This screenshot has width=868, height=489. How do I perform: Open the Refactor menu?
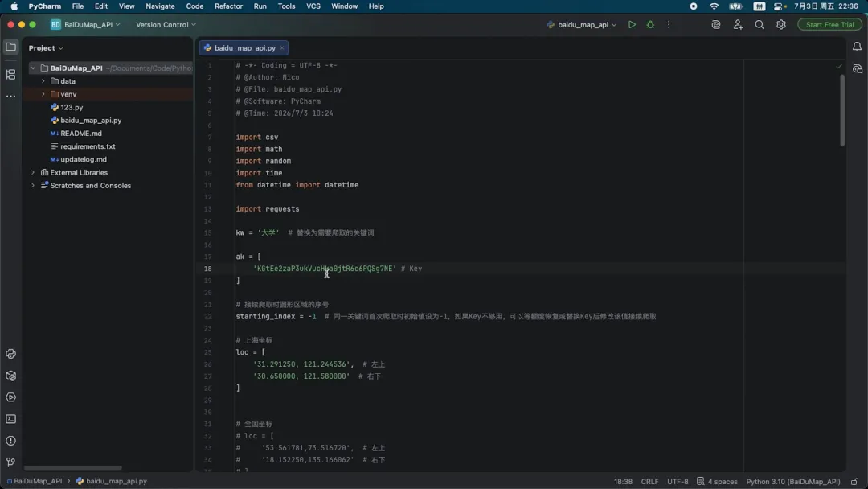tap(228, 6)
